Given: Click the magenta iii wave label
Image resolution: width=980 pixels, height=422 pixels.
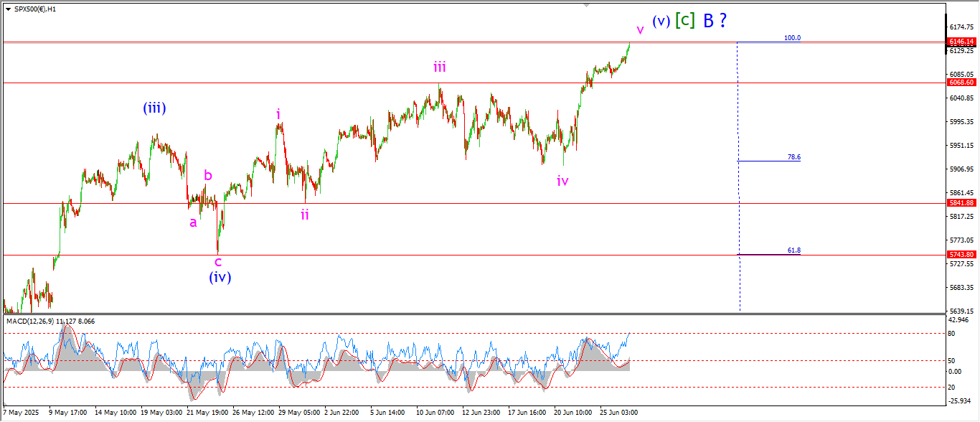Looking at the screenshot, I should [439, 67].
